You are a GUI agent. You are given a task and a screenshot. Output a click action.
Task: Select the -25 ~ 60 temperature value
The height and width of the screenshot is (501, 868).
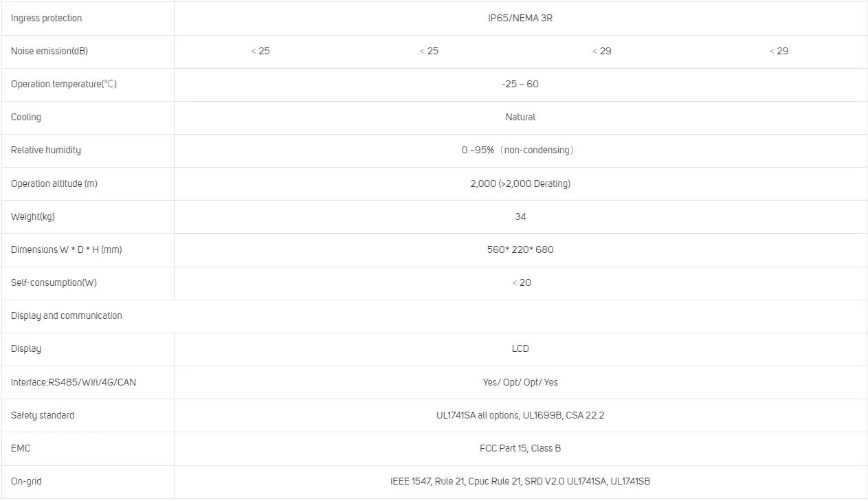tap(520, 85)
